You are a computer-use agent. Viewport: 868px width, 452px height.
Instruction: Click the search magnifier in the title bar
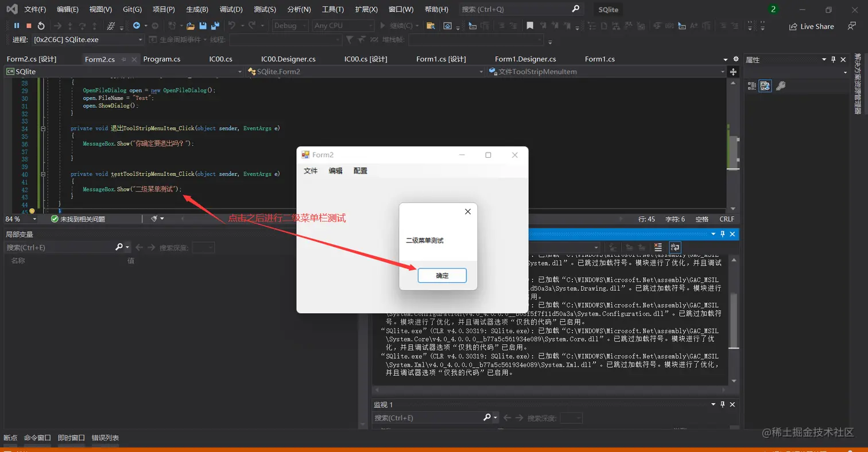576,9
